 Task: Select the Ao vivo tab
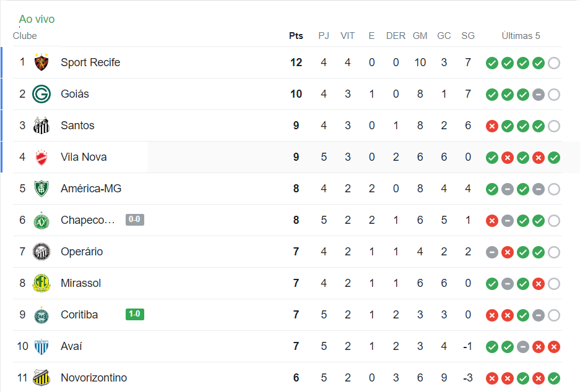click(x=37, y=19)
